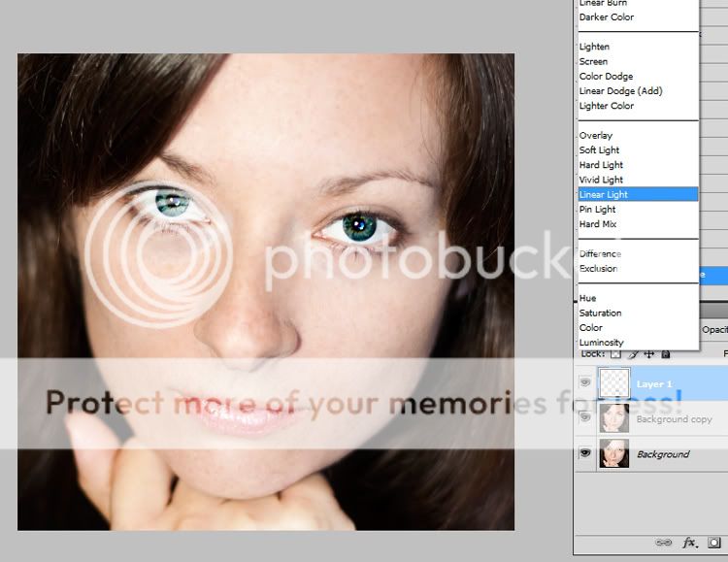Choose Pin Light blend mode
Image resolution: width=728 pixels, height=562 pixels.
(598, 210)
